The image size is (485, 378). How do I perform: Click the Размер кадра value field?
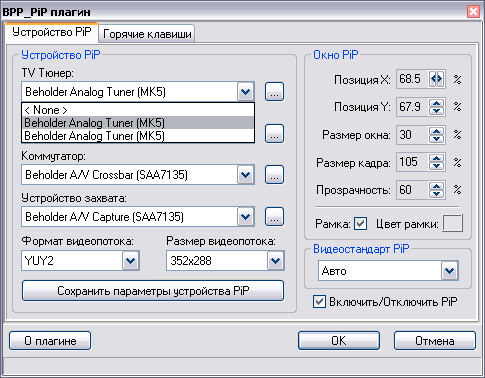tap(412, 162)
